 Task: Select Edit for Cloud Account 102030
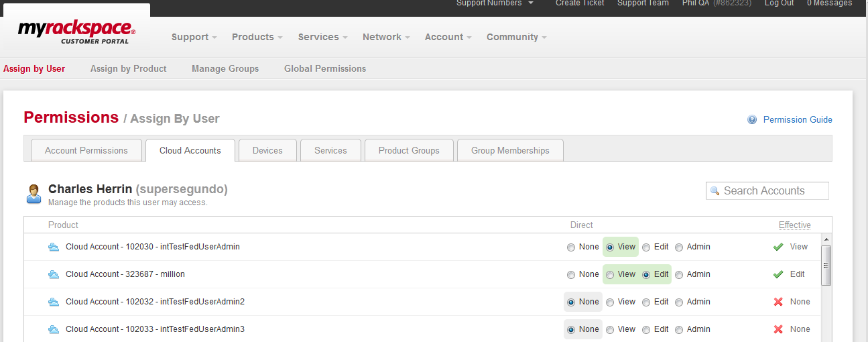click(646, 247)
